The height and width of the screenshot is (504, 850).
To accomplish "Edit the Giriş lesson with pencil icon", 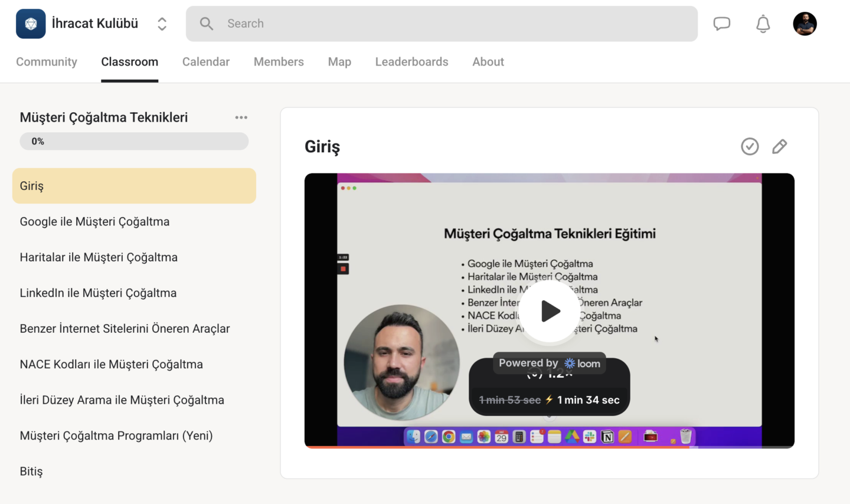I will pos(779,146).
